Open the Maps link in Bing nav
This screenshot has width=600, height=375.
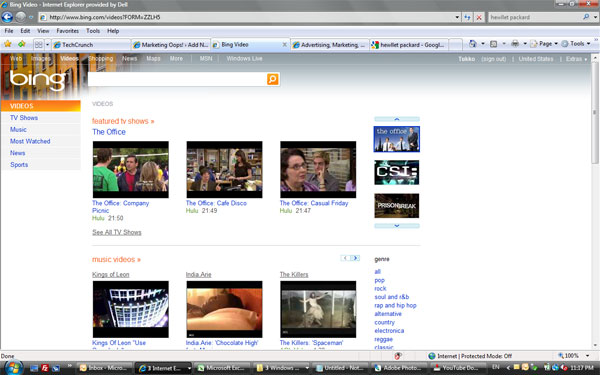click(153, 59)
